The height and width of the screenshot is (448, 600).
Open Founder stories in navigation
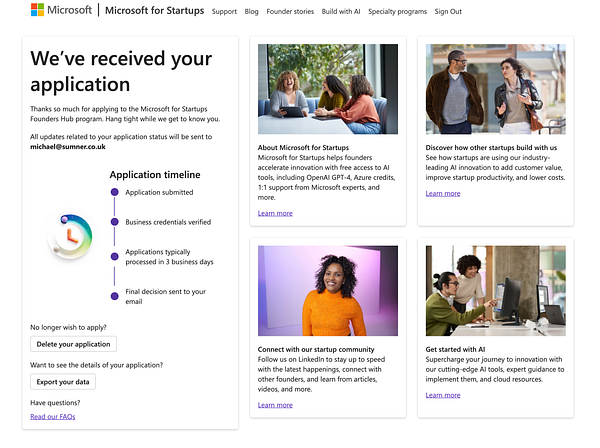[290, 11]
